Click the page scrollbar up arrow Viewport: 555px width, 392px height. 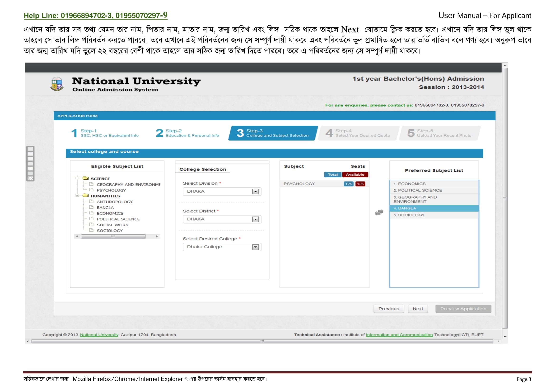[505, 65]
